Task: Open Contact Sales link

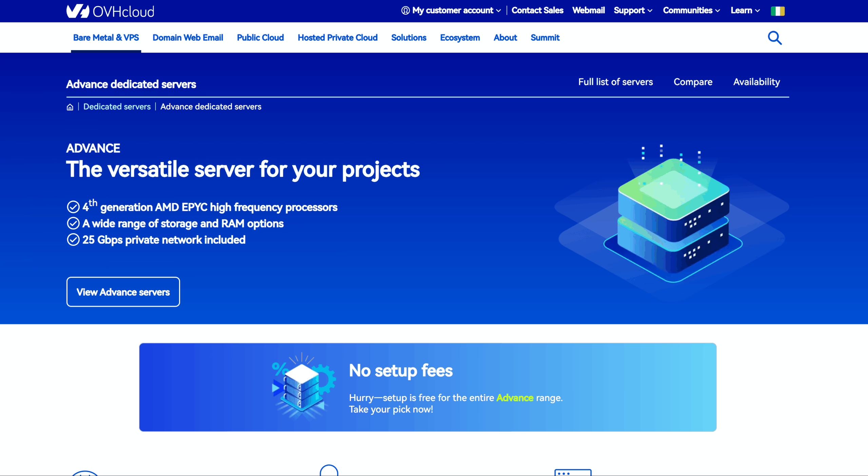Action: 537,11
